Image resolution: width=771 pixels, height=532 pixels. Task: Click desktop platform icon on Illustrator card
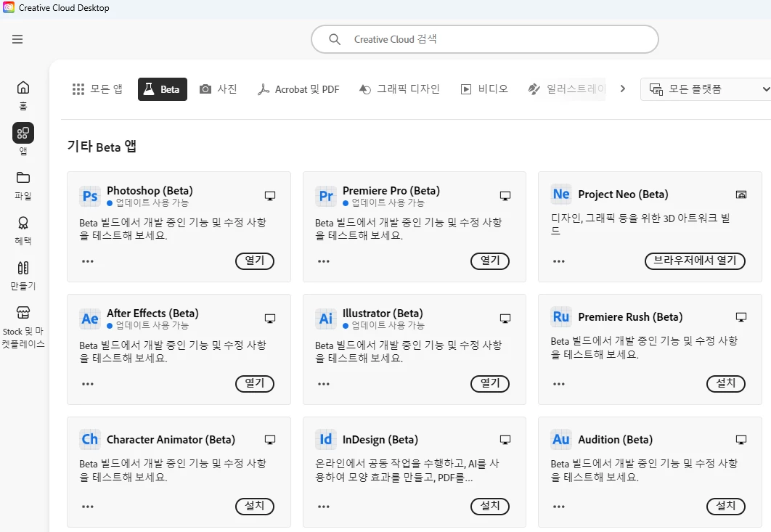[x=505, y=318]
